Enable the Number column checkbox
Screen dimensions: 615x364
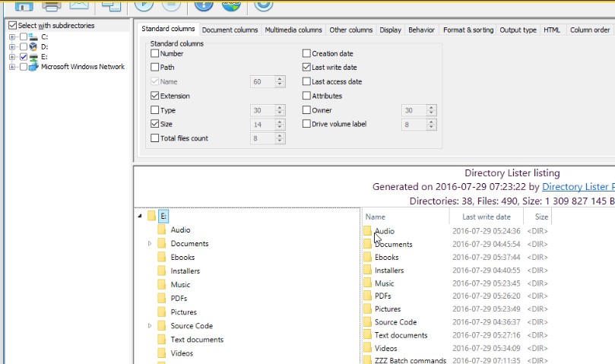coord(154,53)
